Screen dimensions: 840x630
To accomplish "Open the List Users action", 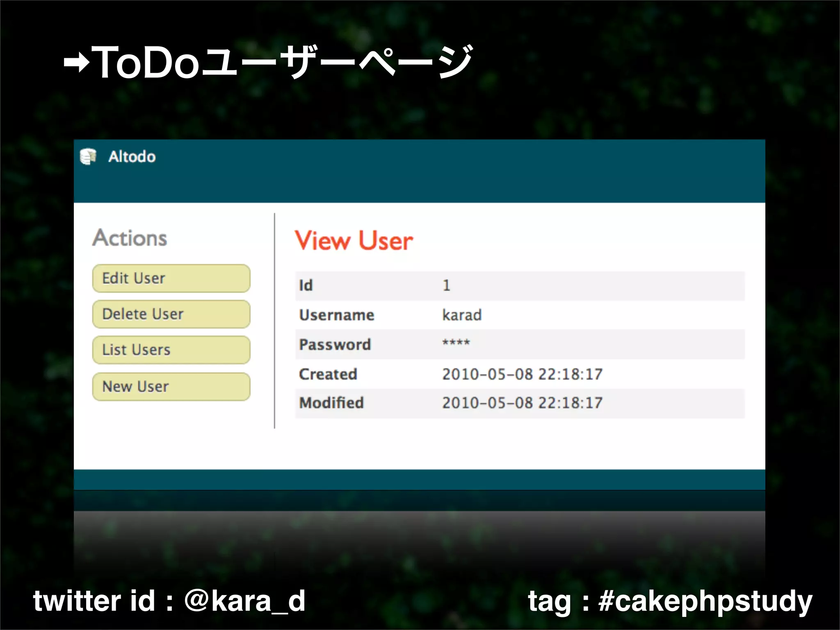I will coord(171,350).
